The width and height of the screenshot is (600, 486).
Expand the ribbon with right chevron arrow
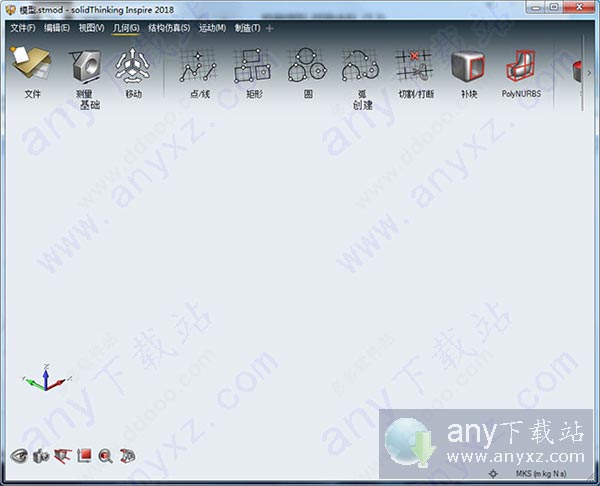[589, 73]
